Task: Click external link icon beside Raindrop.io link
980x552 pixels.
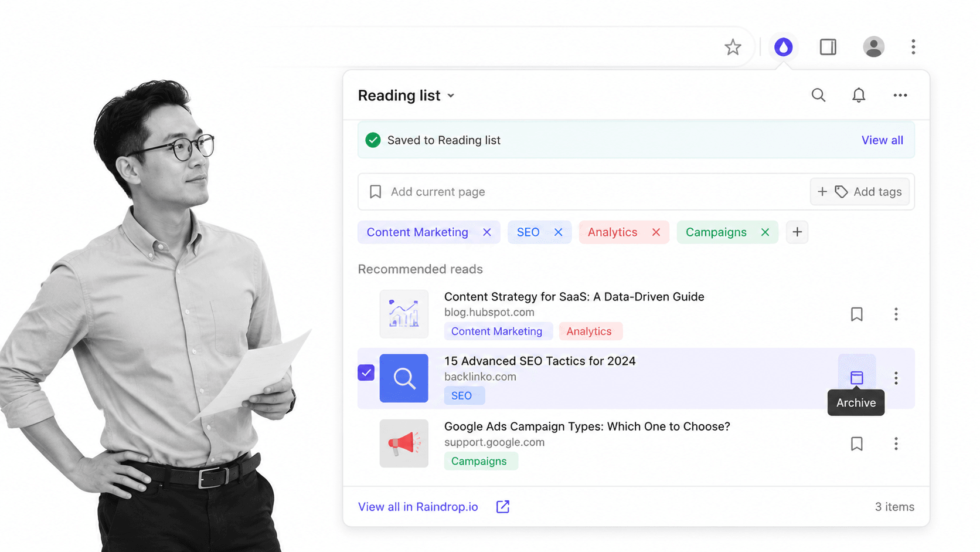Action: coord(503,507)
